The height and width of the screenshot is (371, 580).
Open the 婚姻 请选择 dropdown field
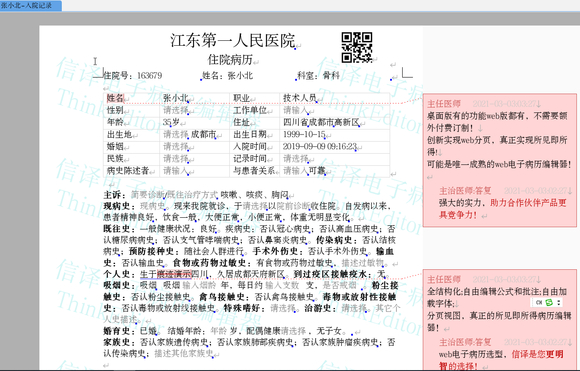coord(176,146)
